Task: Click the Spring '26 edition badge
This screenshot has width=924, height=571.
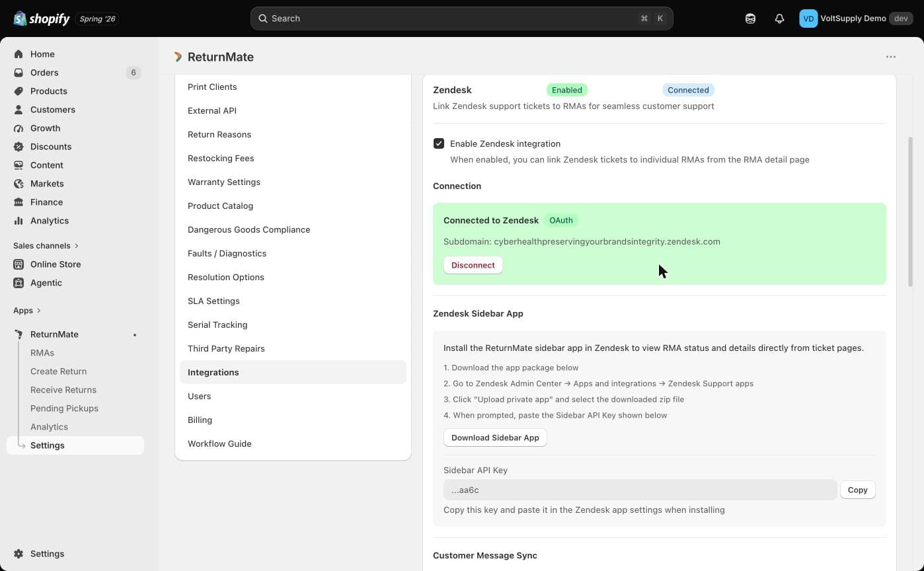Action: pos(98,19)
